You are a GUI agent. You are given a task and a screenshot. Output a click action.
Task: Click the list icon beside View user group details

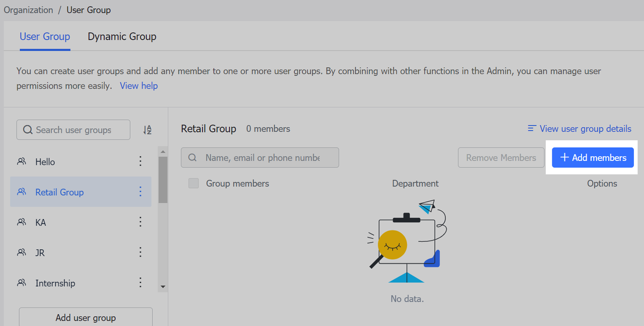531,129
